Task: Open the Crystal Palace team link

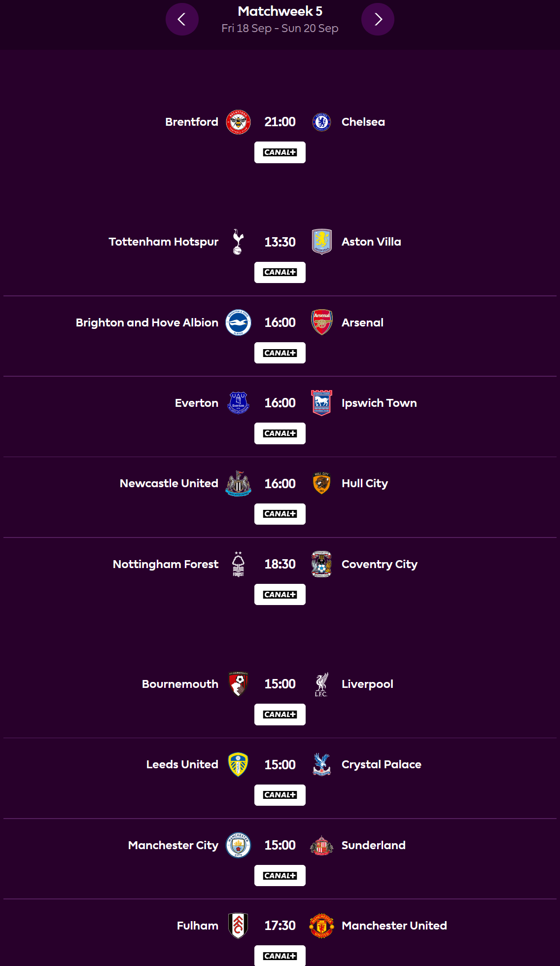Action: coord(382,764)
